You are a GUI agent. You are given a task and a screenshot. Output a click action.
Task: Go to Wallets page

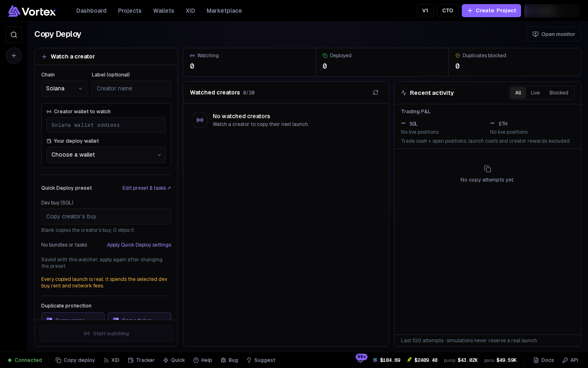coord(164,11)
